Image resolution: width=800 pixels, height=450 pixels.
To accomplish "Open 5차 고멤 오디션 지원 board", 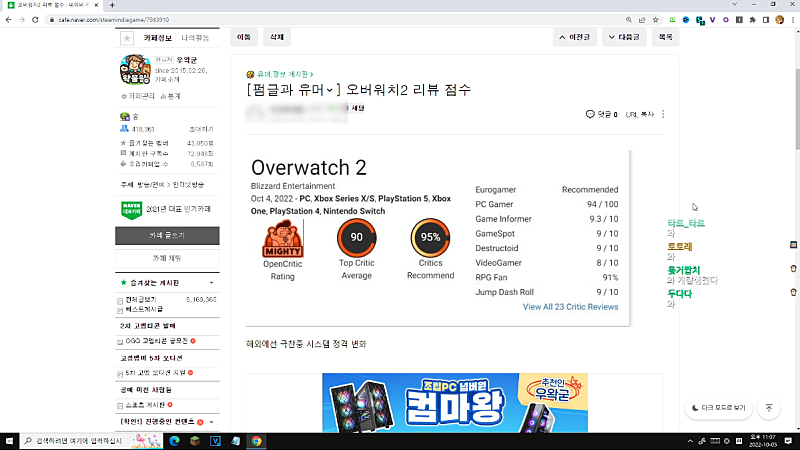I will tap(156, 373).
